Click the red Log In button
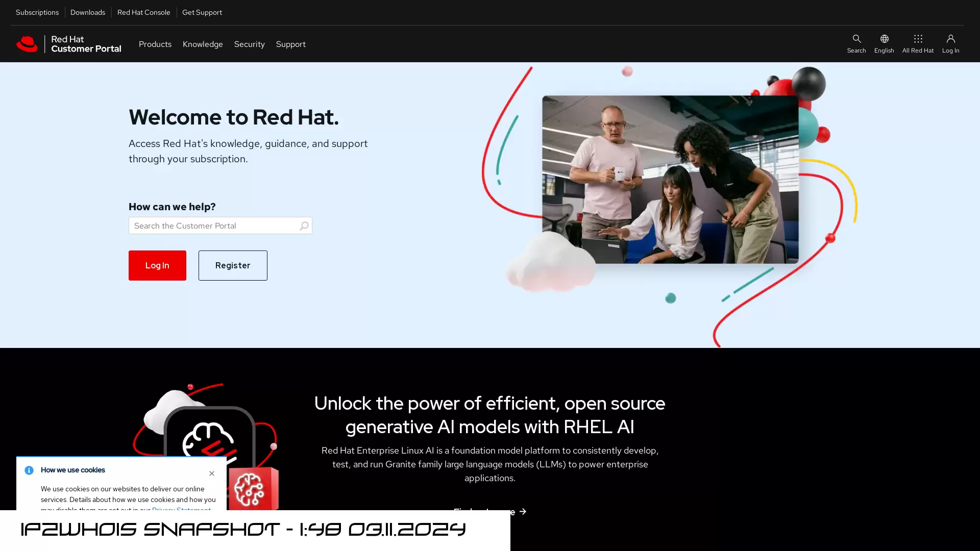This screenshot has height=551, width=980. click(x=157, y=265)
